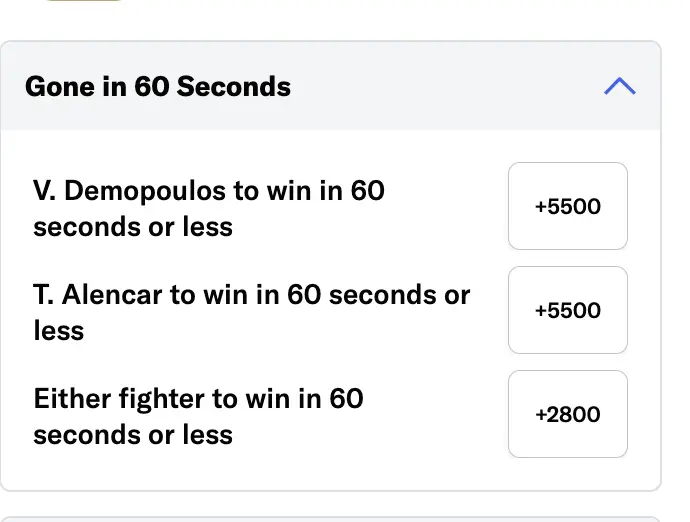Pick the second +5500 odds box
The height and width of the screenshot is (522, 690).
[567, 310]
